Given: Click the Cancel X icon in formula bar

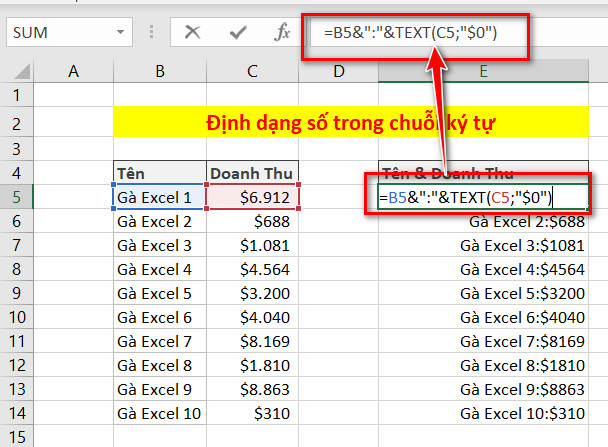Looking at the screenshot, I should point(190,32).
